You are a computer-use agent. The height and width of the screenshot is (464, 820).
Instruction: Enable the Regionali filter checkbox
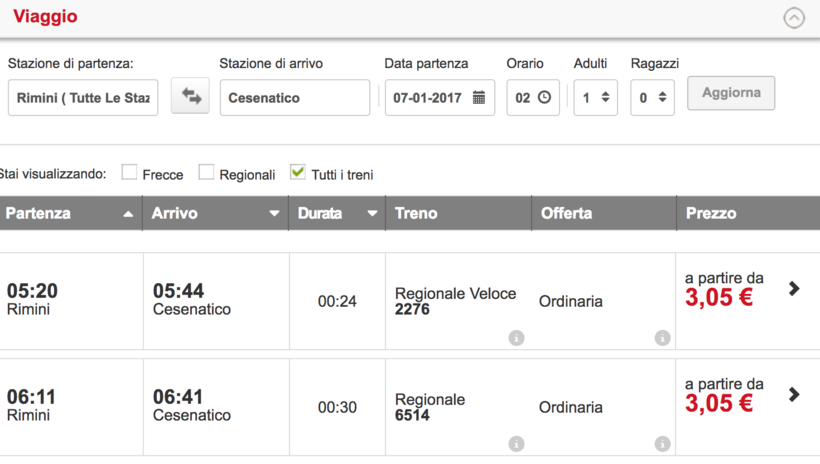[206, 173]
